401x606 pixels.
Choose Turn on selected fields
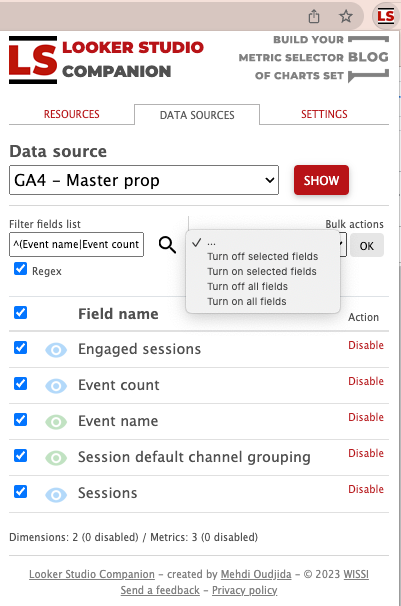(262, 272)
